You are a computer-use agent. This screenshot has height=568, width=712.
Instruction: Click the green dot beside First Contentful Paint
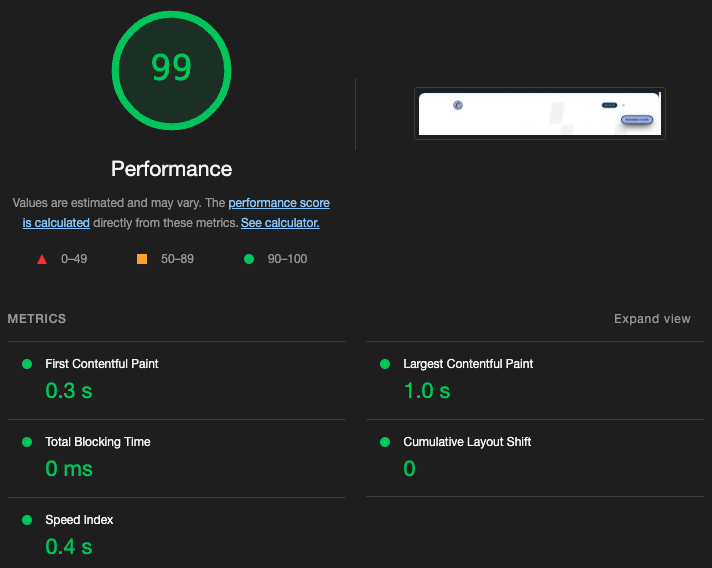click(x=27, y=364)
